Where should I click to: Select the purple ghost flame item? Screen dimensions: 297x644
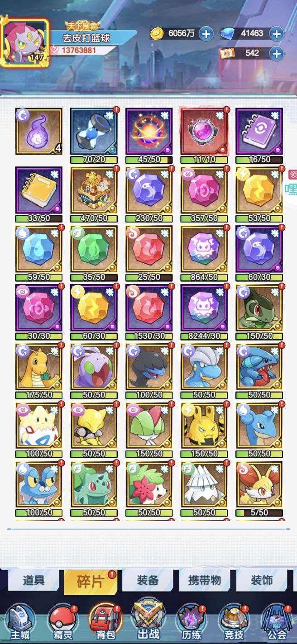click(x=38, y=131)
